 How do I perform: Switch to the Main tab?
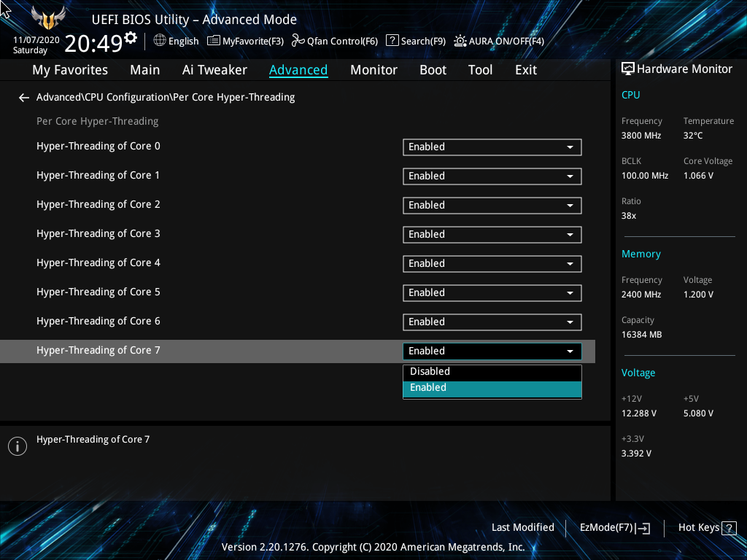coord(145,70)
